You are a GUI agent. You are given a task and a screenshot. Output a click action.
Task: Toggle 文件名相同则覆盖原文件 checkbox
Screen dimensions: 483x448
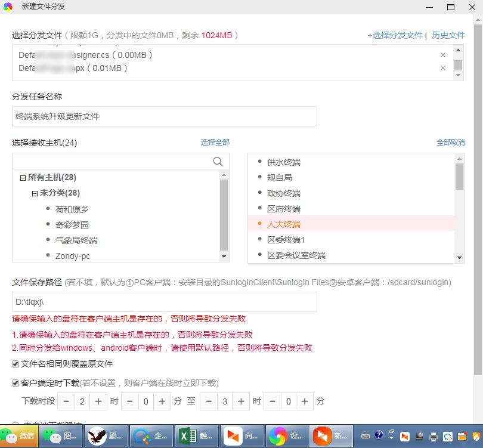(16, 364)
